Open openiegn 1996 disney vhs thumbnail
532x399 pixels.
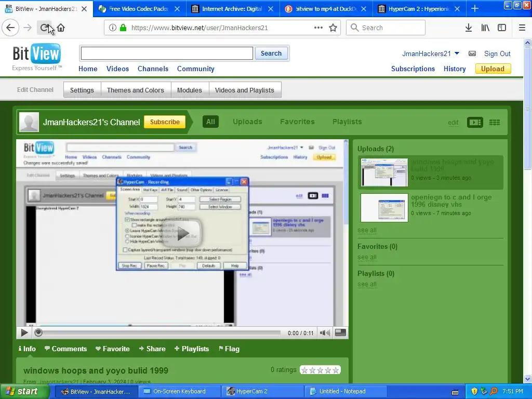click(384, 208)
